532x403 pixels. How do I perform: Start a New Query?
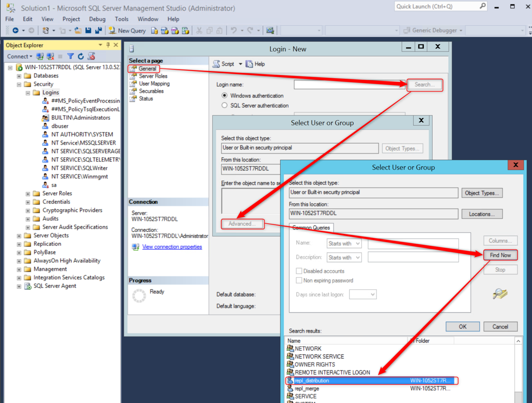[x=127, y=31]
